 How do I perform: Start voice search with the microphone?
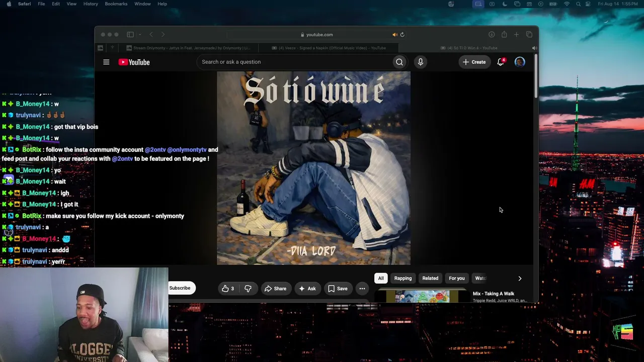click(421, 62)
